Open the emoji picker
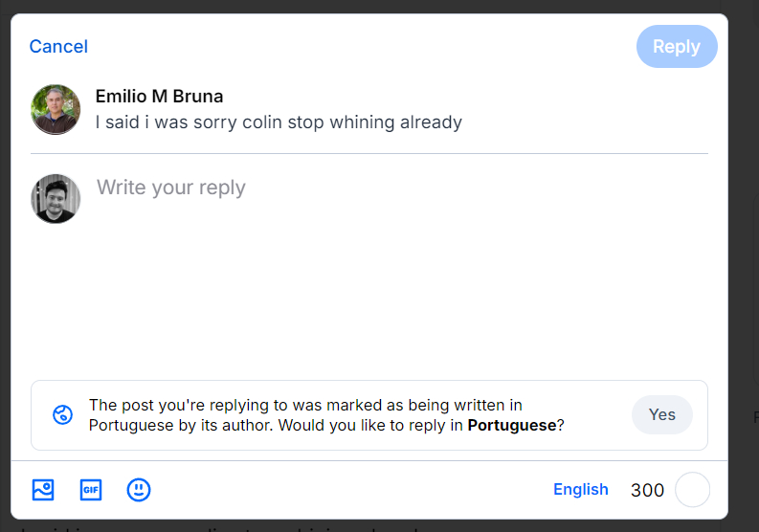The width and height of the screenshot is (759, 532). tap(139, 490)
